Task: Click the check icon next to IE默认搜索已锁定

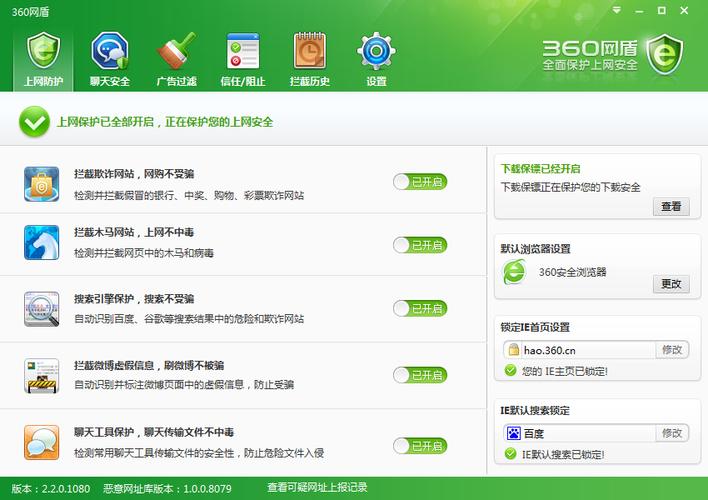Action: tap(510, 453)
